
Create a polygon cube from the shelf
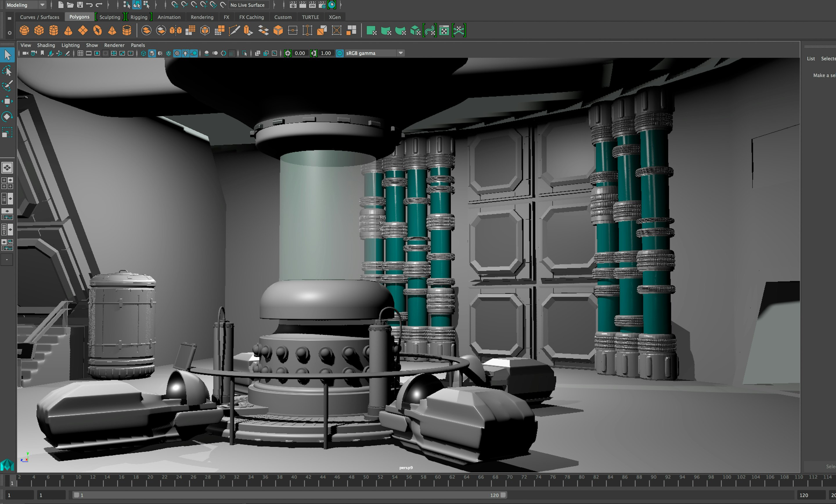pos(39,30)
